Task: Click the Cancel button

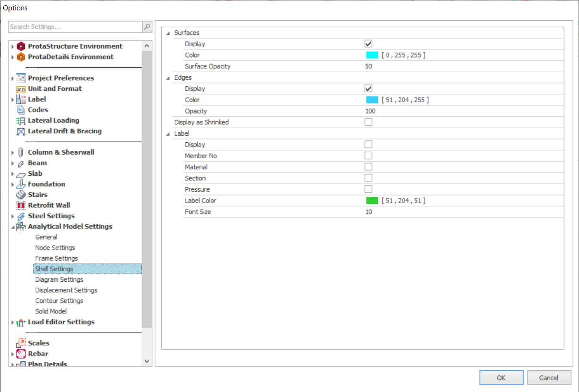Action: 549,377
